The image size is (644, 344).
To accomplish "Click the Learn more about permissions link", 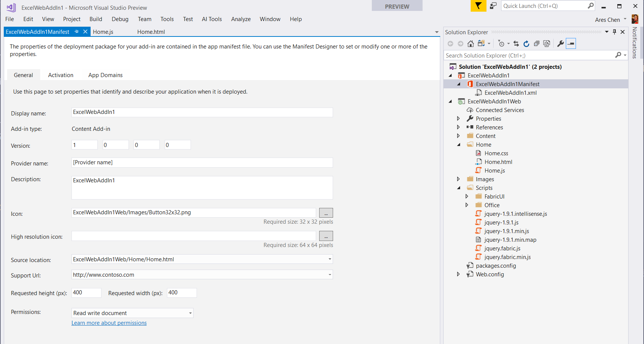I will click(109, 323).
